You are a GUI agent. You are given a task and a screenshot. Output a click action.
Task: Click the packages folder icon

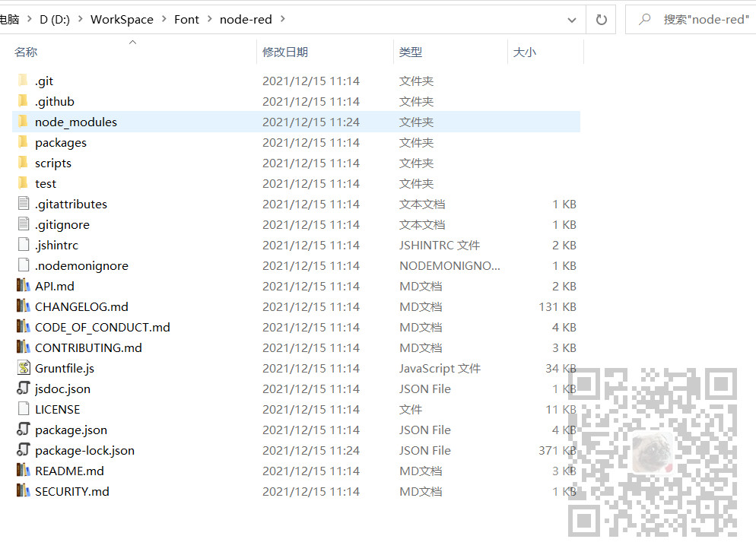point(23,142)
